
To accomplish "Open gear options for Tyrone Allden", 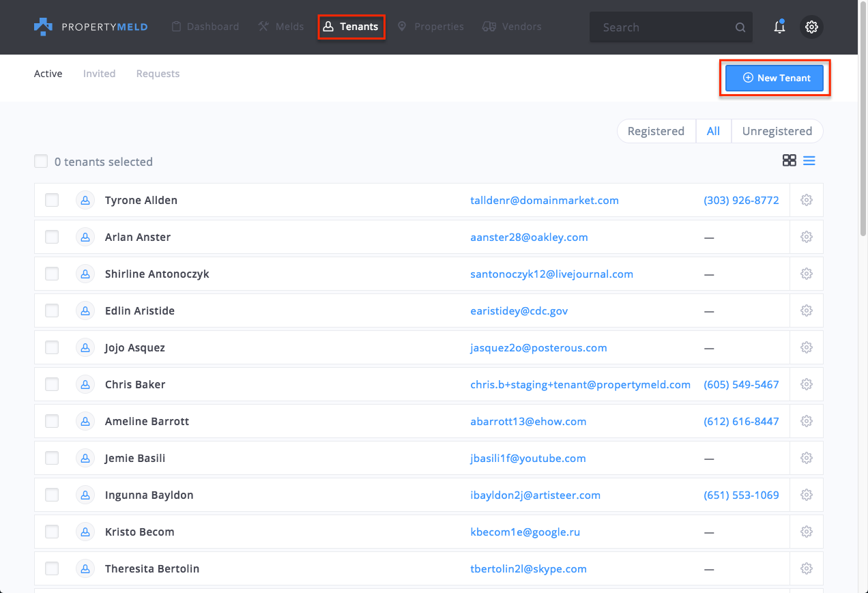I will tap(807, 200).
